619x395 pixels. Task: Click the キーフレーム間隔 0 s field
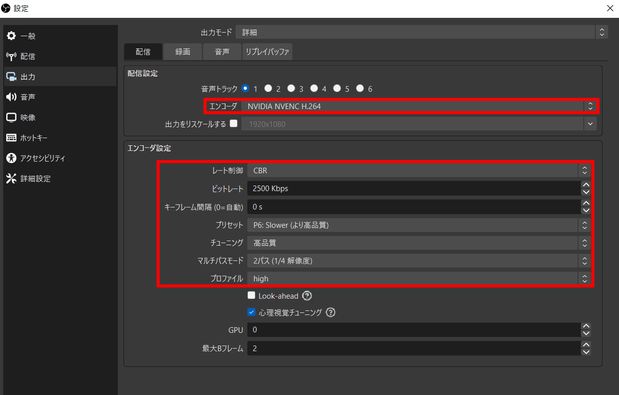click(x=414, y=207)
